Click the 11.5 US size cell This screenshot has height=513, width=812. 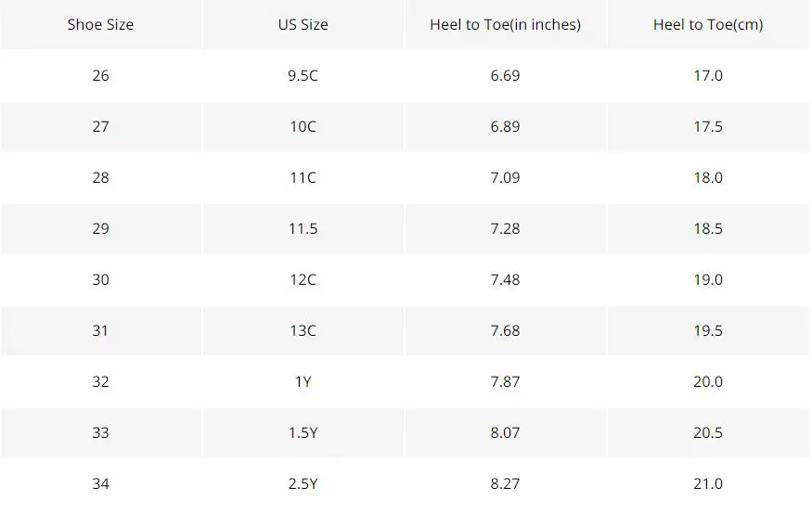coord(303,229)
